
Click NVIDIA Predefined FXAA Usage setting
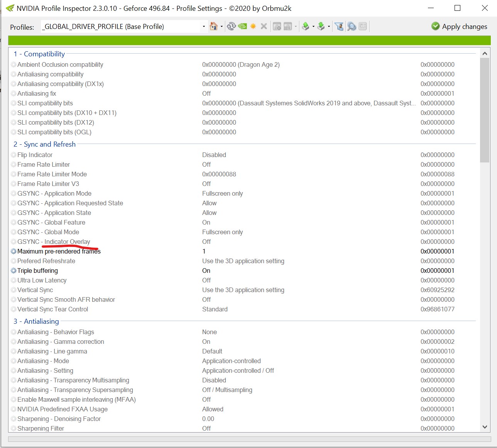tap(63, 409)
